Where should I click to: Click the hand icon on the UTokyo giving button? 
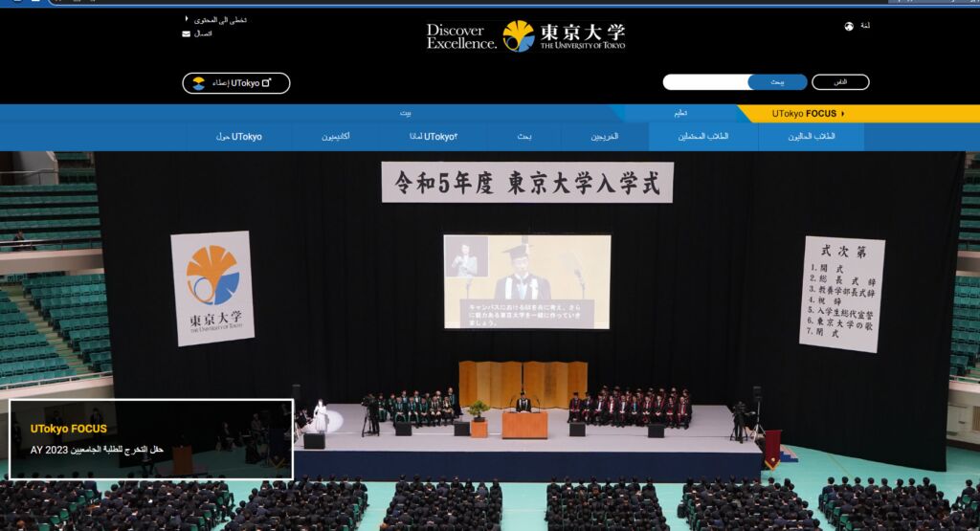198,83
